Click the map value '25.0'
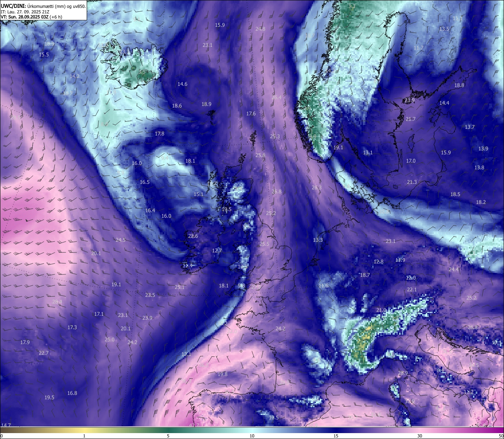This screenshot has width=504, height=439. (x=109, y=340)
